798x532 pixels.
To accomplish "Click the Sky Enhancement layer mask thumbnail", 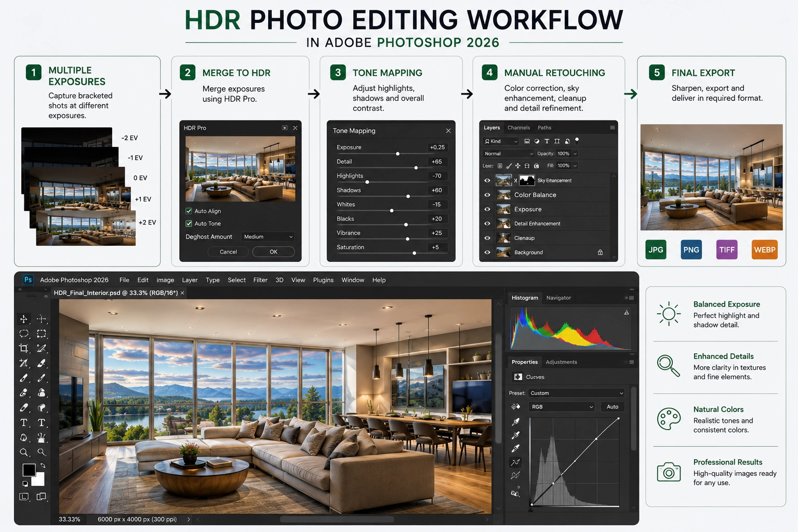I will pos(527,180).
